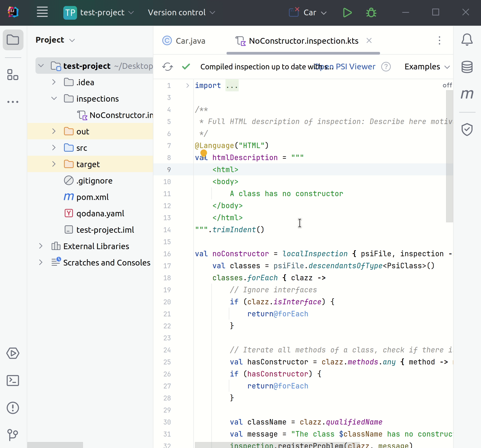Click the notifications bell icon
481x448 pixels.
[x=467, y=40]
